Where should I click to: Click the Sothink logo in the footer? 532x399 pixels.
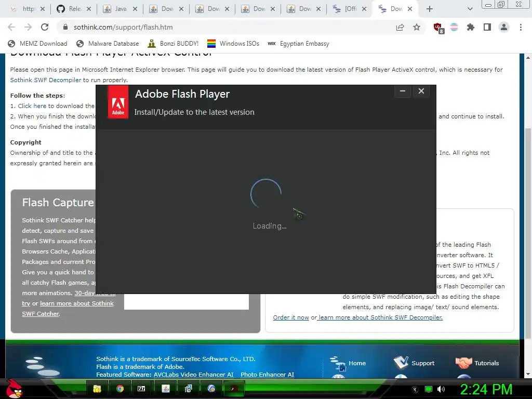point(42,366)
